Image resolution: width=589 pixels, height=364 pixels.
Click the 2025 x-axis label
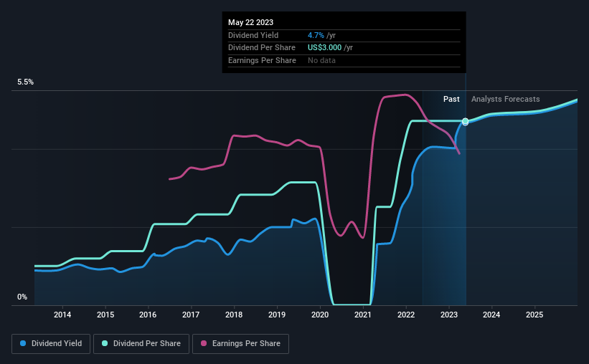(x=534, y=315)
